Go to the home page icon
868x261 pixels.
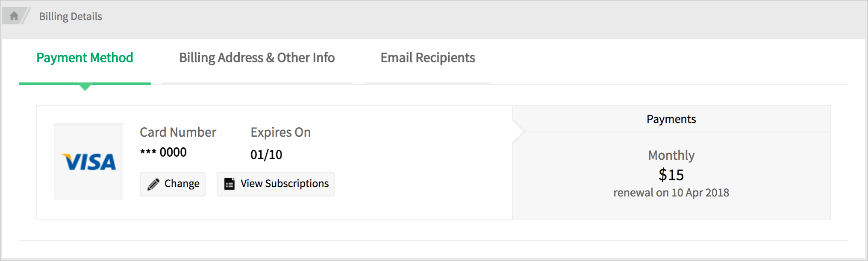14,16
